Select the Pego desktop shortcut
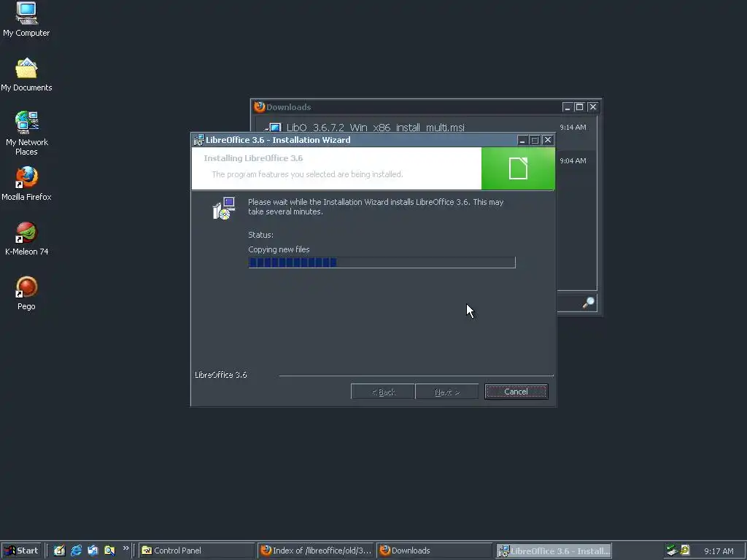Viewport: 747px width, 560px height. 26,293
